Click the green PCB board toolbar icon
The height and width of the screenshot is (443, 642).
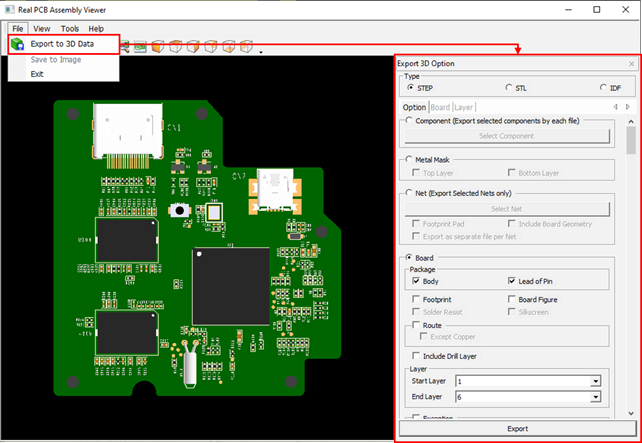(x=140, y=45)
